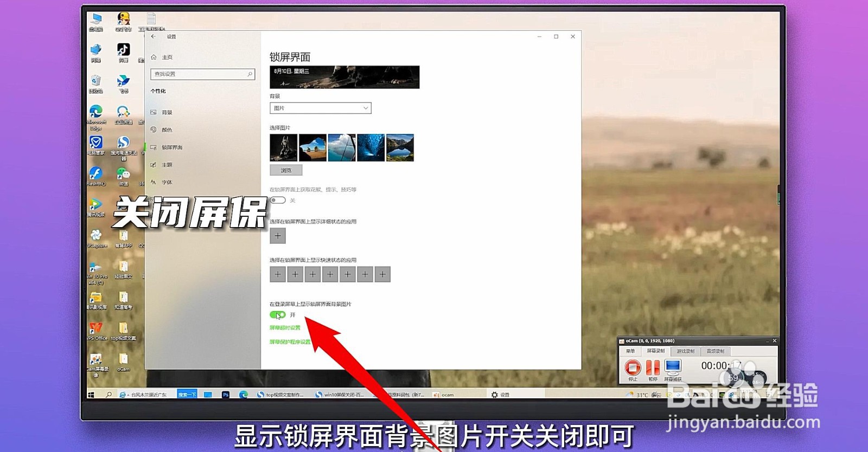Toggle the lock screen tips switch 关
The width and height of the screenshot is (868, 452).
click(278, 200)
